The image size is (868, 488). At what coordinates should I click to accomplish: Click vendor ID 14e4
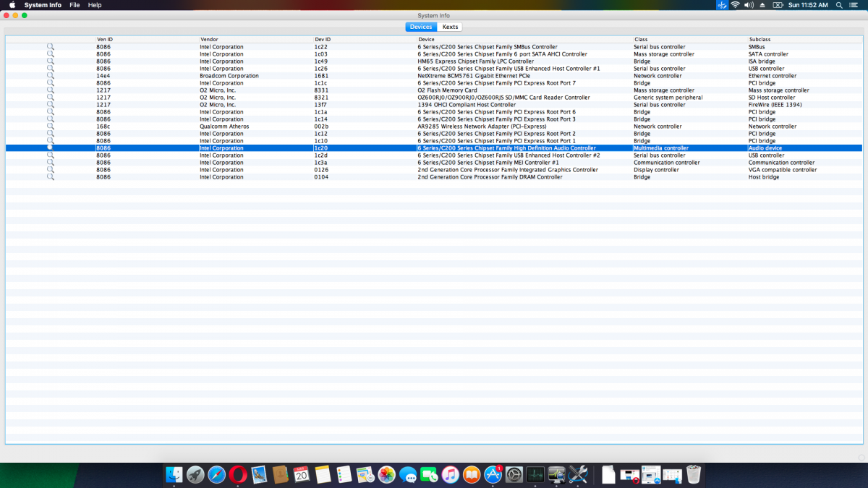[x=103, y=76]
